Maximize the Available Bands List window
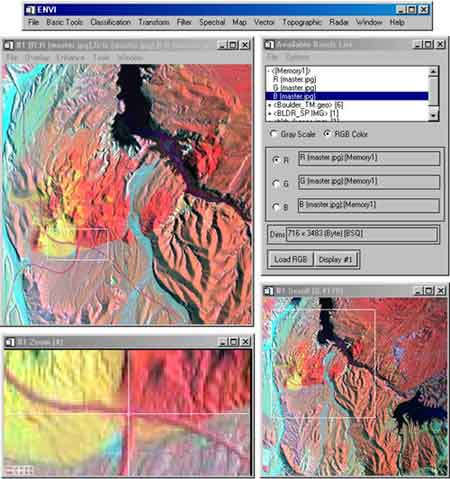This screenshot has width=450, height=479. coord(429,44)
